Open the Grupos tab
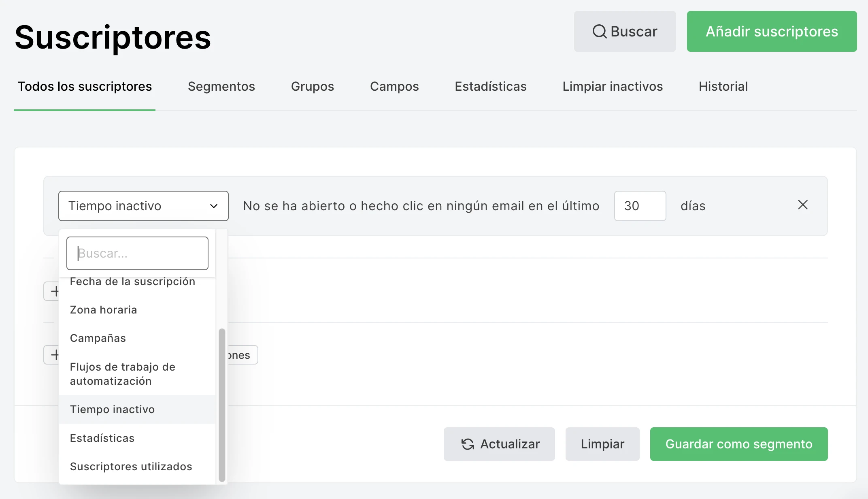868x499 pixels. coord(312,86)
